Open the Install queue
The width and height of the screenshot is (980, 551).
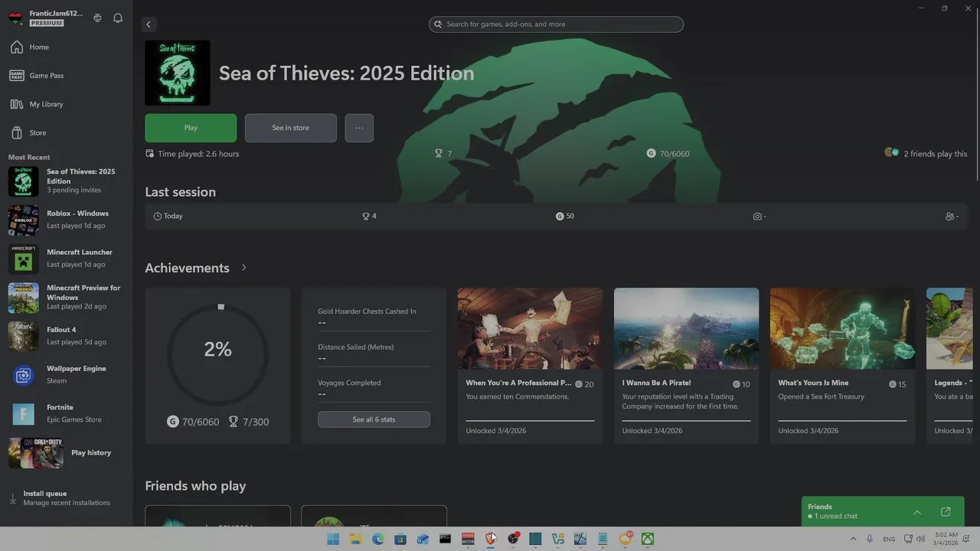pyautogui.click(x=66, y=498)
